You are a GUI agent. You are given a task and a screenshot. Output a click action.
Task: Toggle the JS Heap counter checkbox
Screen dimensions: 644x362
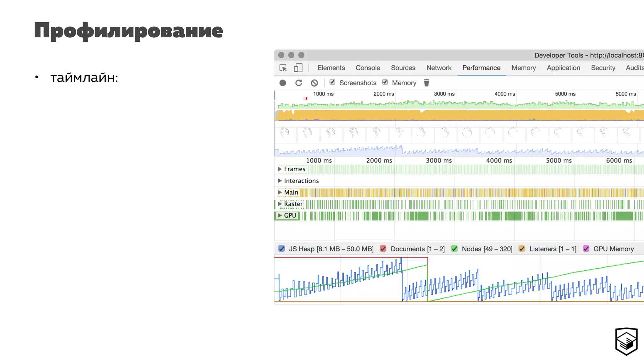(282, 249)
